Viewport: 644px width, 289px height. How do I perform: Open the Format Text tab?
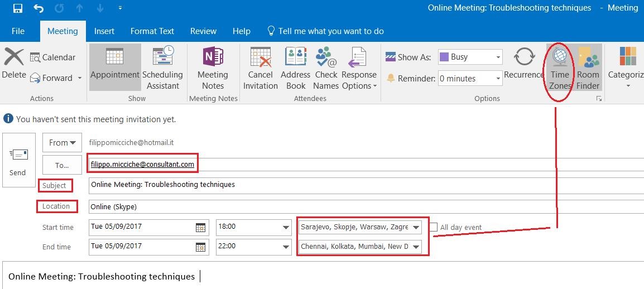pyautogui.click(x=152, y=31)
